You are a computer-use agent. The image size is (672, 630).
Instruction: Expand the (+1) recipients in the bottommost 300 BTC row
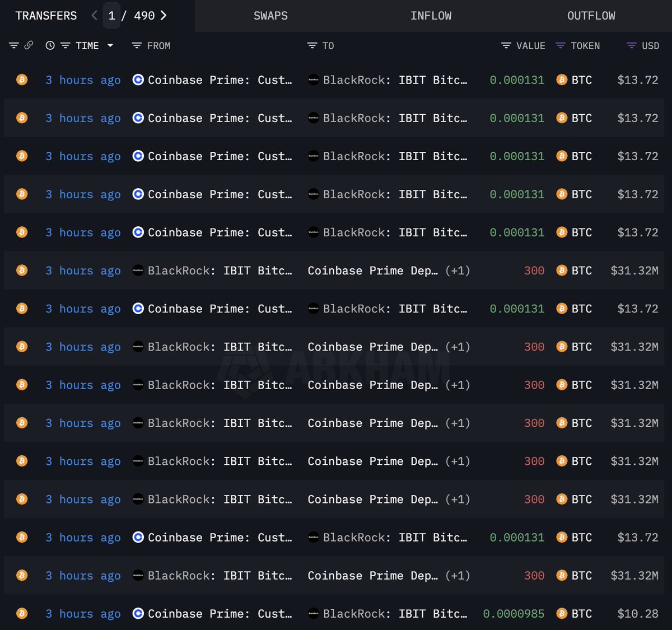tap(458, 576)
